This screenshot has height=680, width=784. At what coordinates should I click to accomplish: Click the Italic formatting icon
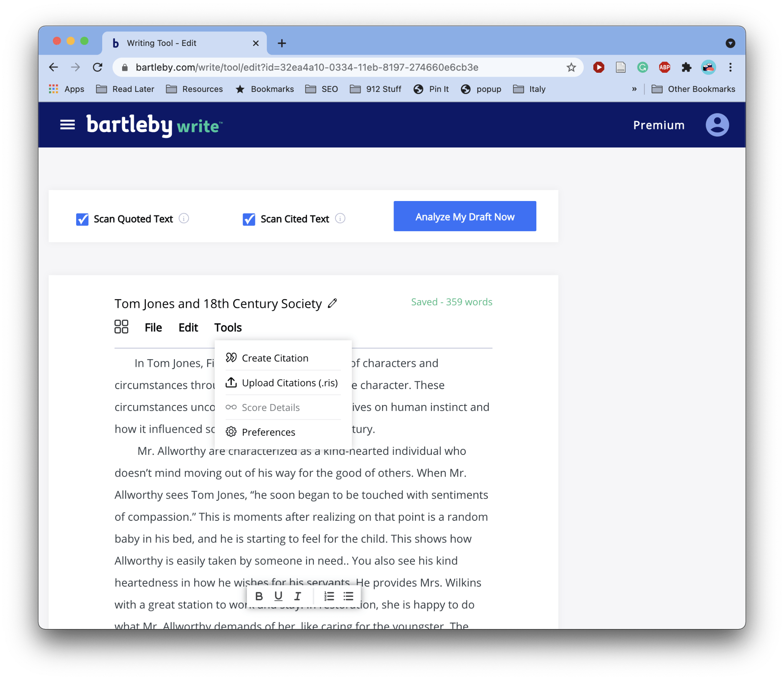pos(297,596)
